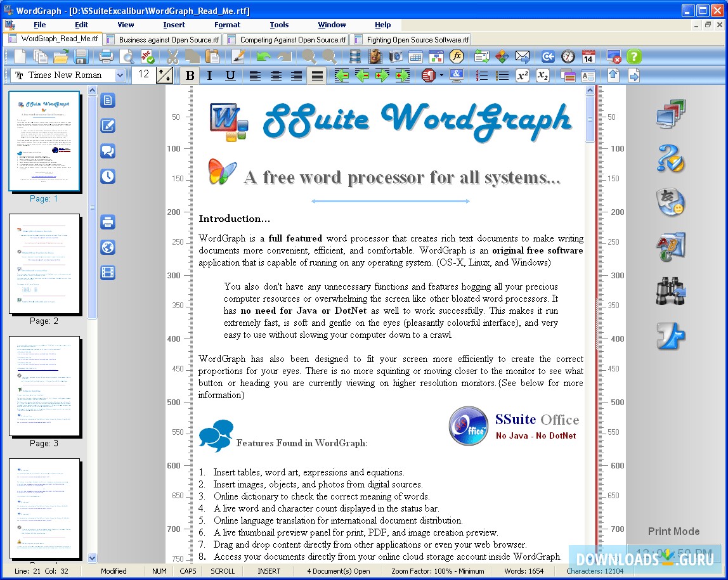Enable centered paragraph alignment

click(x=275, y=75)
